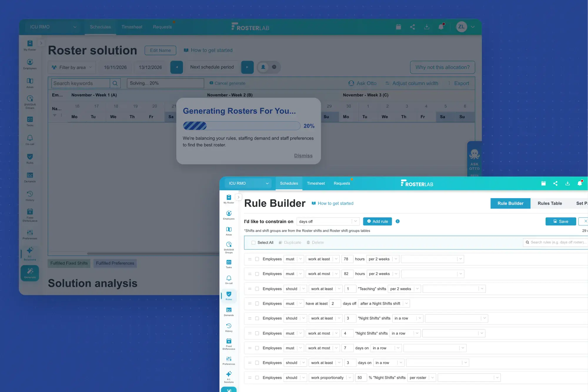The image size is (588, 392).
Task: Open Preferences in Rule Builder sidebar
Action: tap(229, 361)
